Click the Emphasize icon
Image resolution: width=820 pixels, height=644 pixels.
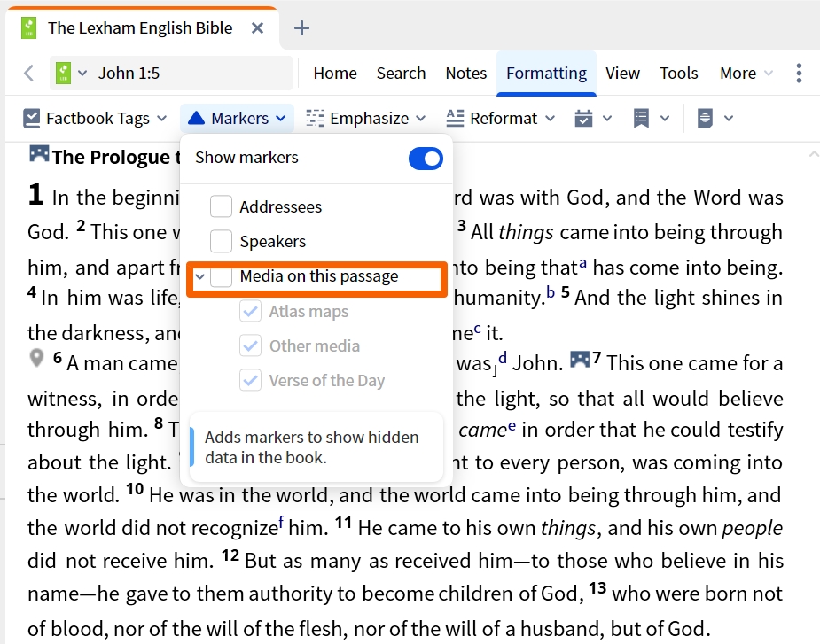(x=315, y=119)
